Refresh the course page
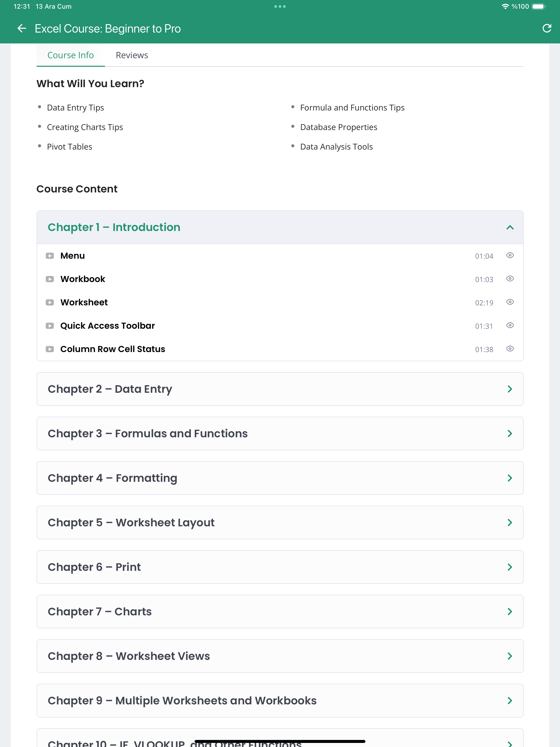 coord(546,29)
